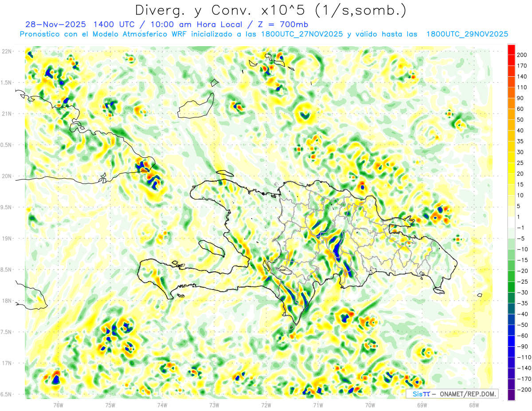Click longitude label '70W'

(x=370, y=405)
